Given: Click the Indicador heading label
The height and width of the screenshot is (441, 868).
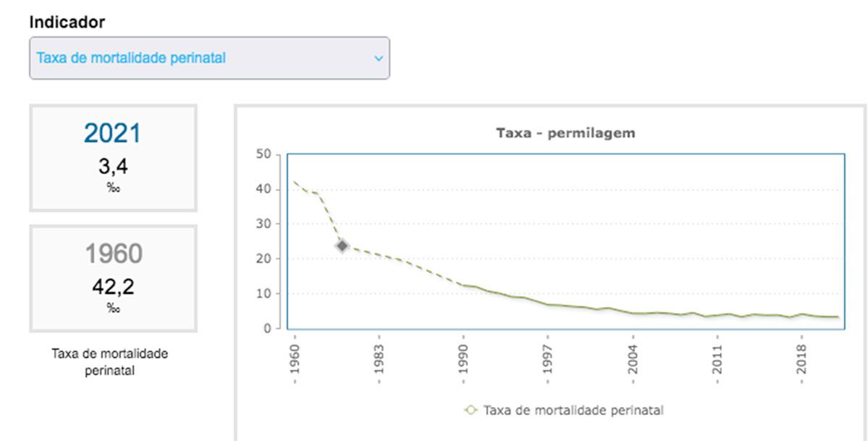Looking at the screenshot, I should 67,22.
